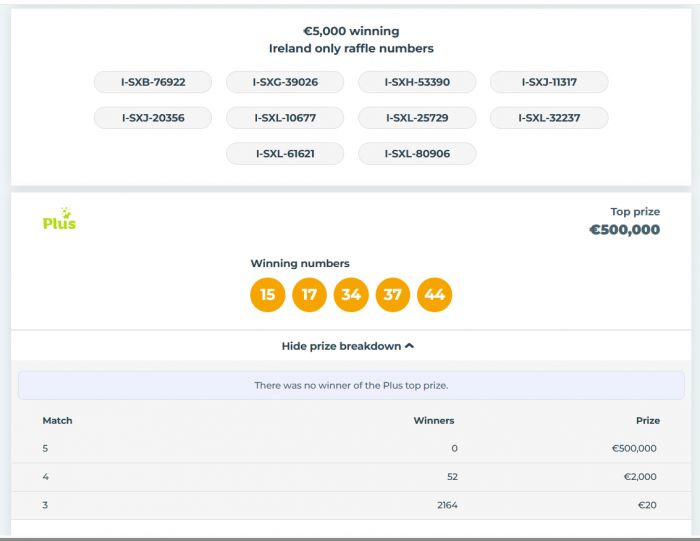Click raffle number I-SXL-25729
Viewport: 700px width, 541px height.
click(x=417, y=118)
